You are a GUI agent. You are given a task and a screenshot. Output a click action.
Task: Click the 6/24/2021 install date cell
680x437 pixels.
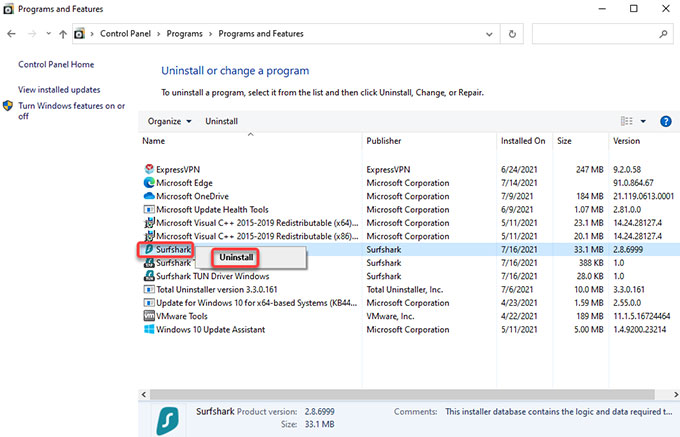pos(519,170)
